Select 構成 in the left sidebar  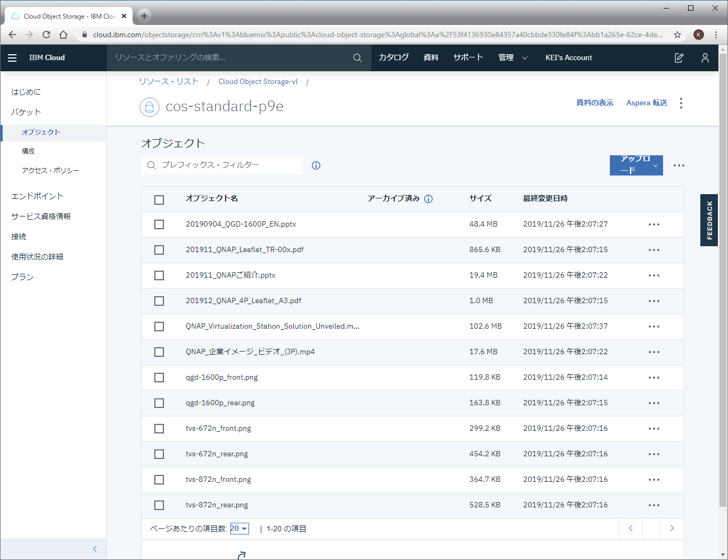28,152
